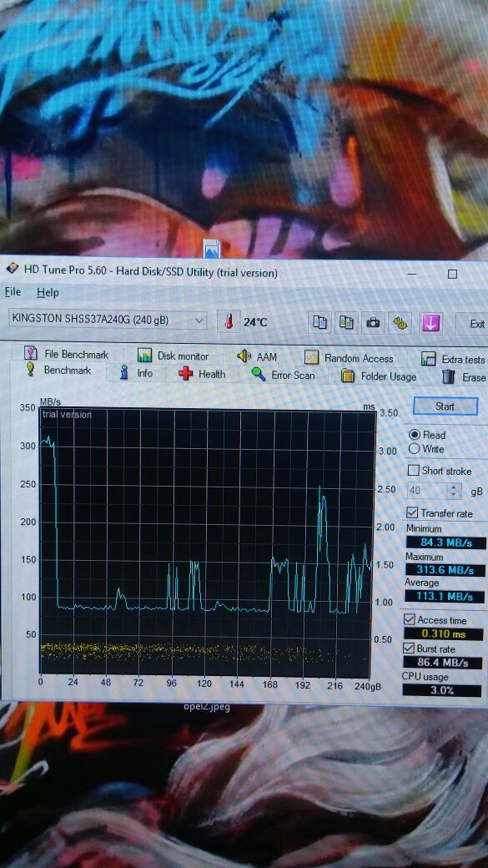Open the File menu
Image resolution: width=488 pixels, height=868 pixels.
(13, 292)
